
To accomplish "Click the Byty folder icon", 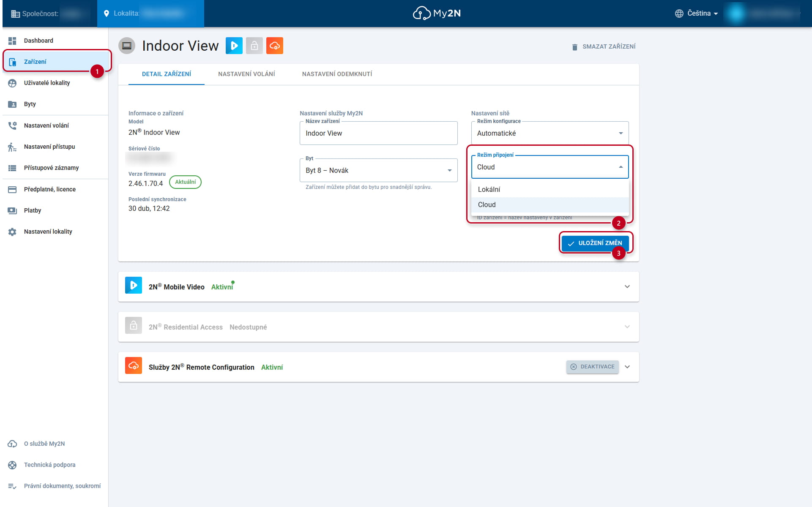I will [x=12, y=104].
